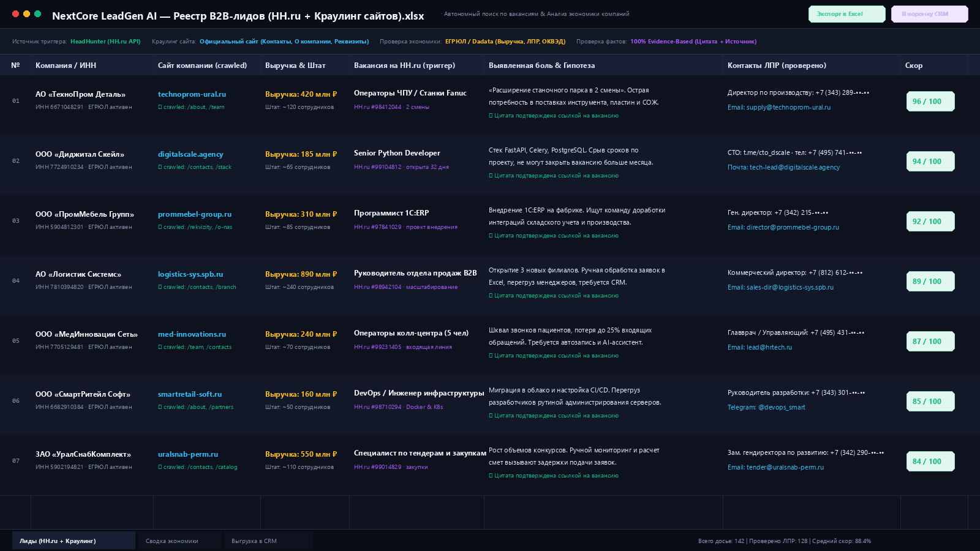Open the technoprom-ural.ru website link
The height and width of the screenshot is (551, 980).
192,94
